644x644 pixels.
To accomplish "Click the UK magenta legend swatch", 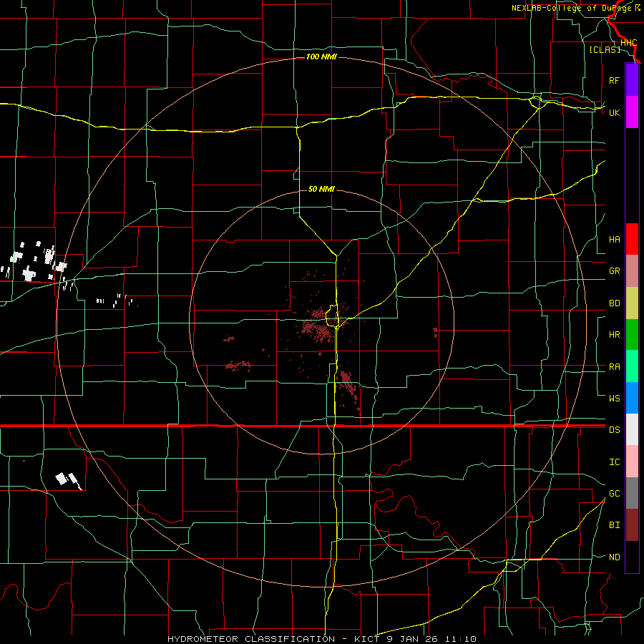I will [632, 112].
